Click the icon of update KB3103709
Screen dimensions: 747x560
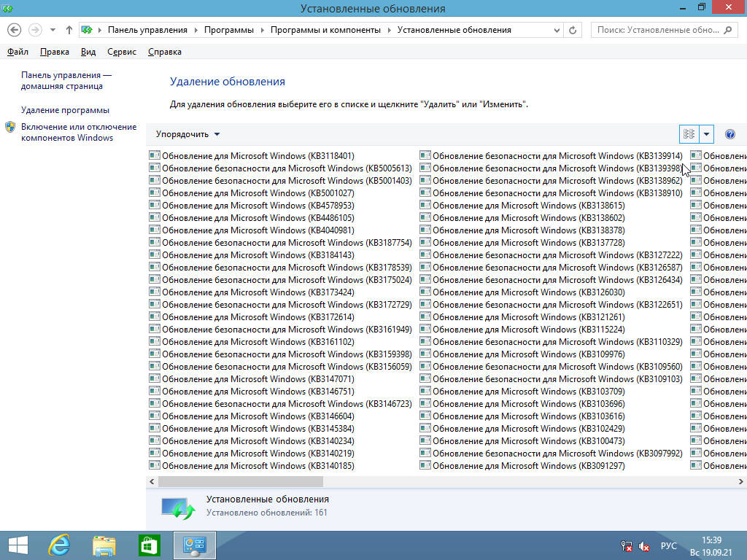pyautogui.click(x=425, y=392)
